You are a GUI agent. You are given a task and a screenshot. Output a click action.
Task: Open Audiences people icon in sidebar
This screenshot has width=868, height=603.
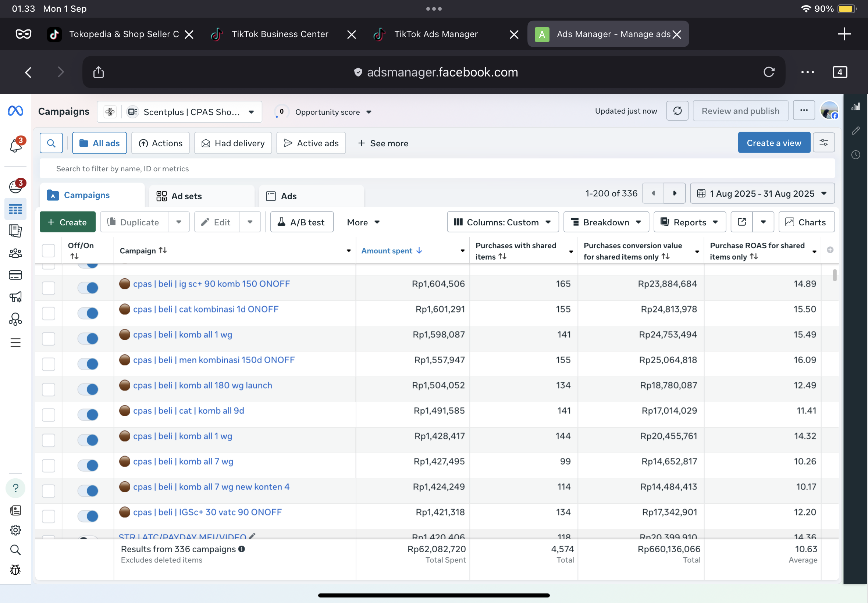15,253
